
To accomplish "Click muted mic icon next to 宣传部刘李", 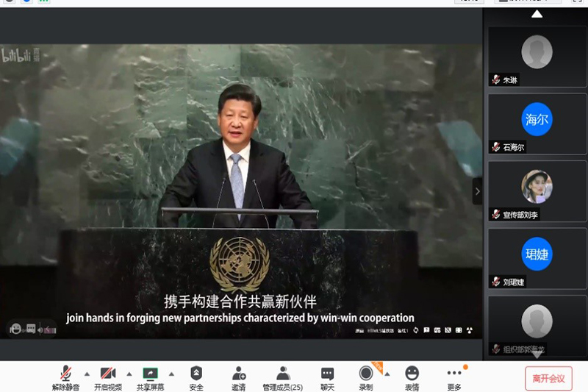I will pos(495,215).
